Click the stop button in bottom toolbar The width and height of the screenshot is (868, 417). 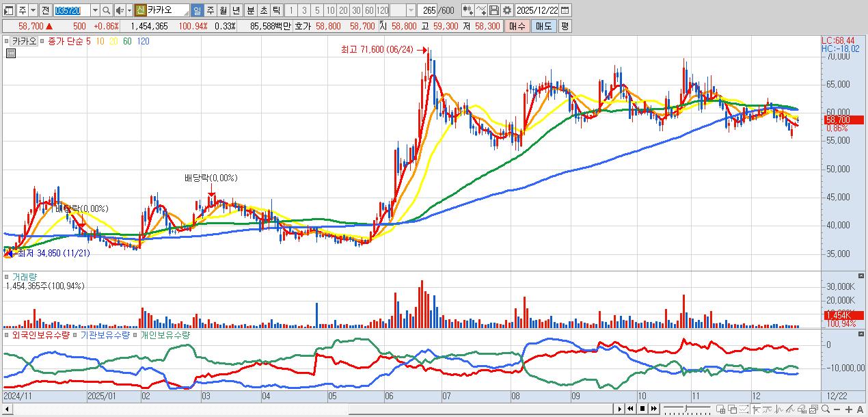pos(642,409)
